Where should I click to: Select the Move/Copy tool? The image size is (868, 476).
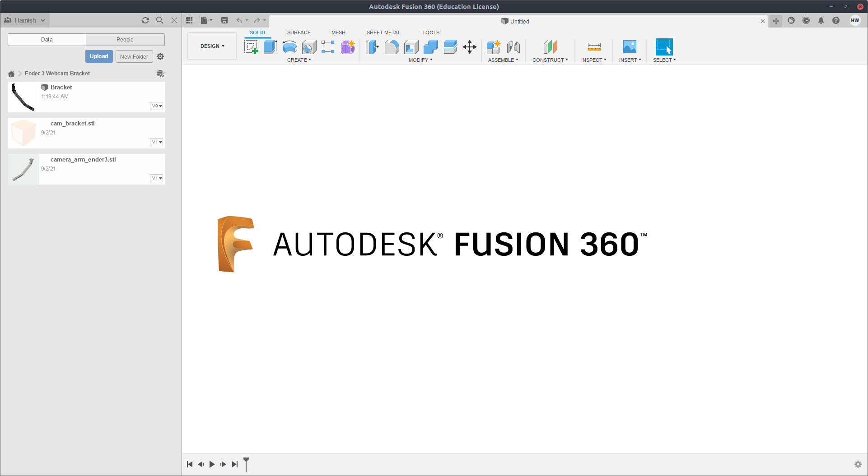470,47
